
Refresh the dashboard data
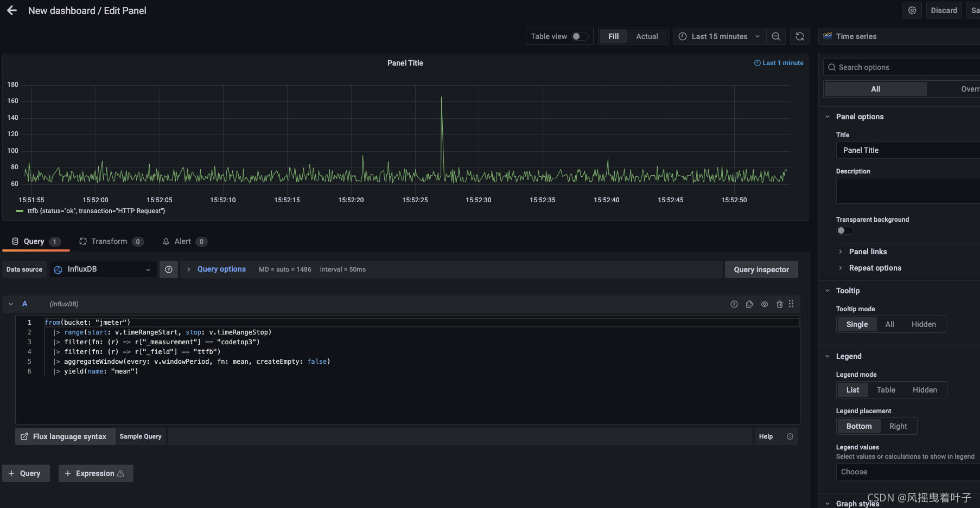point(799,36)
